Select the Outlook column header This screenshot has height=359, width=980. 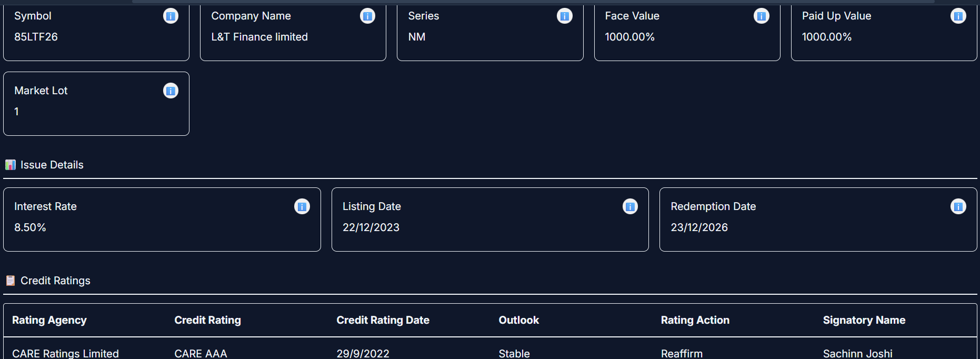[x=518, y=320]
